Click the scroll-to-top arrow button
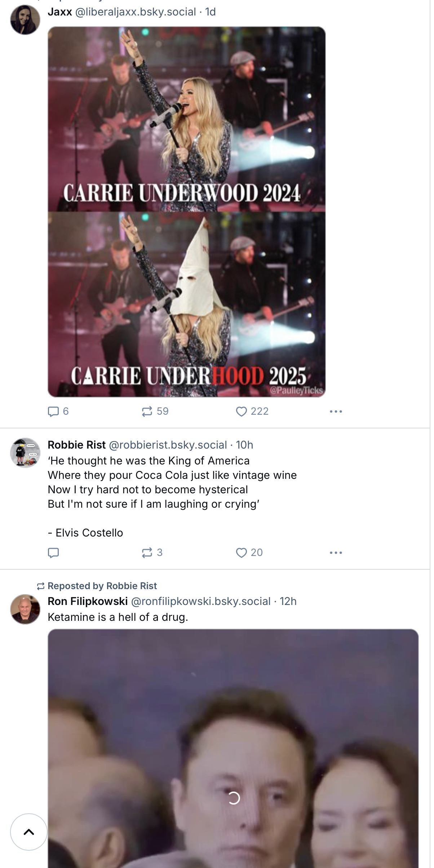434x868 pixels. (29, 832)
